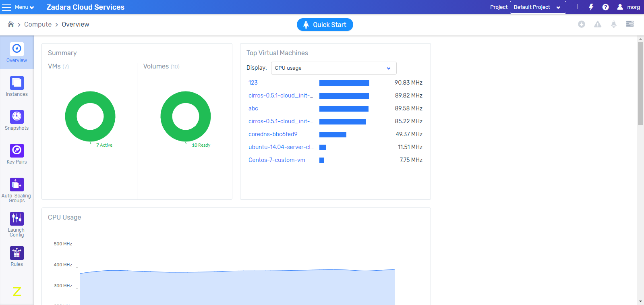Click the 400 MHz axis label
The width and height of the screenshot is (644, 305).
(63, 265)
